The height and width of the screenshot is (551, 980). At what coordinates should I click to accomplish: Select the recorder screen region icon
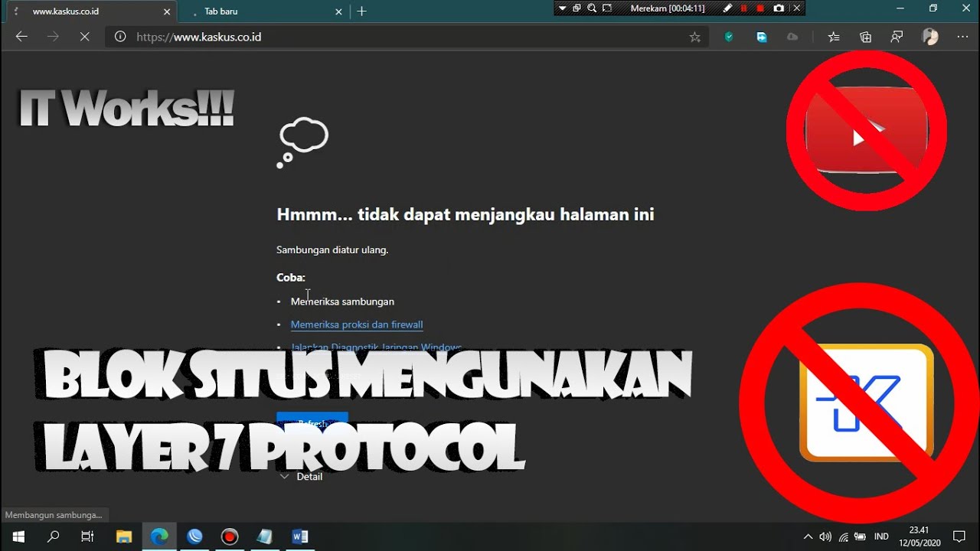point(607,8)
